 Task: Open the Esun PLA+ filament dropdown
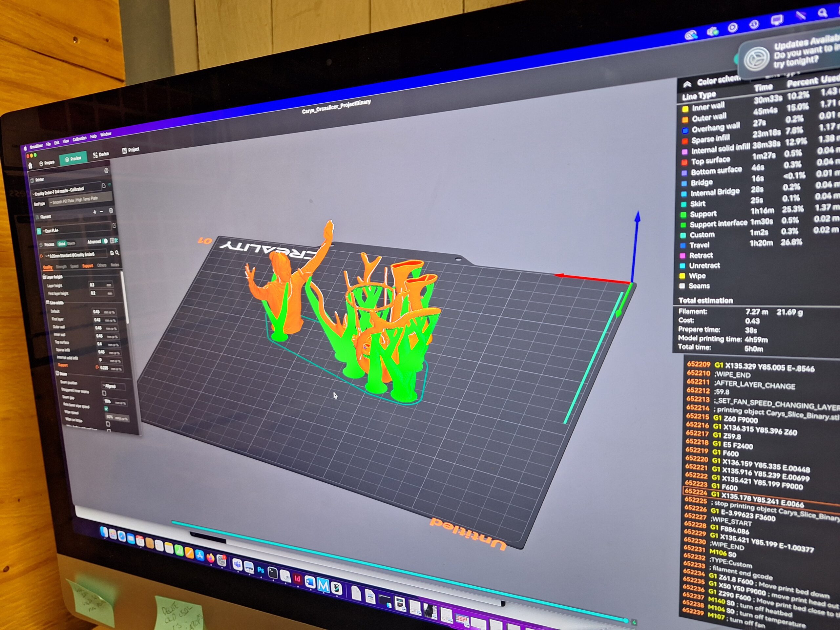pos(77,228)
